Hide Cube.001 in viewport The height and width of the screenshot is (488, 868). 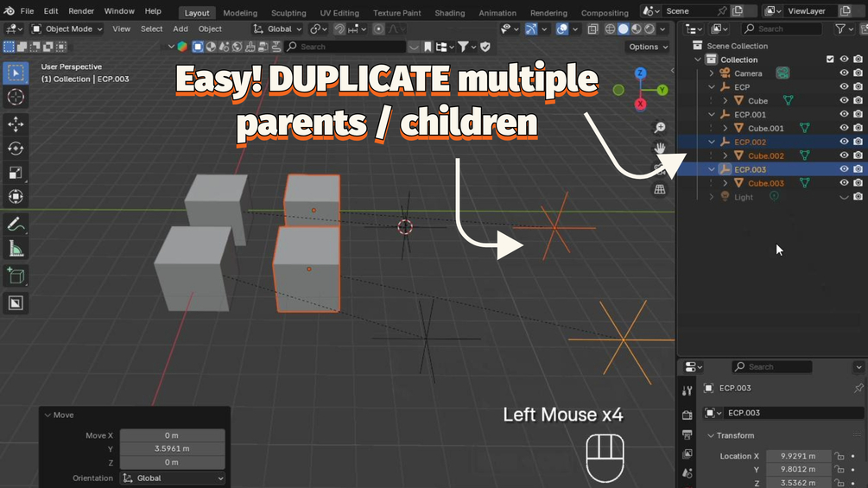click(844, 128)
